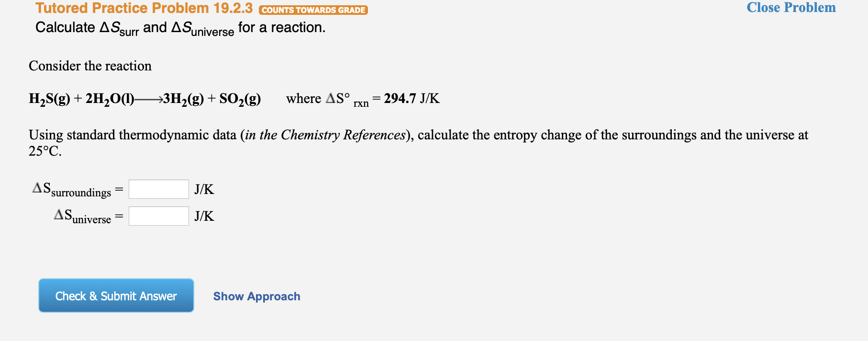Viewport: 868px width, 341px height.
Task: Click the ΔS universe input field
Action: point(158,216)
